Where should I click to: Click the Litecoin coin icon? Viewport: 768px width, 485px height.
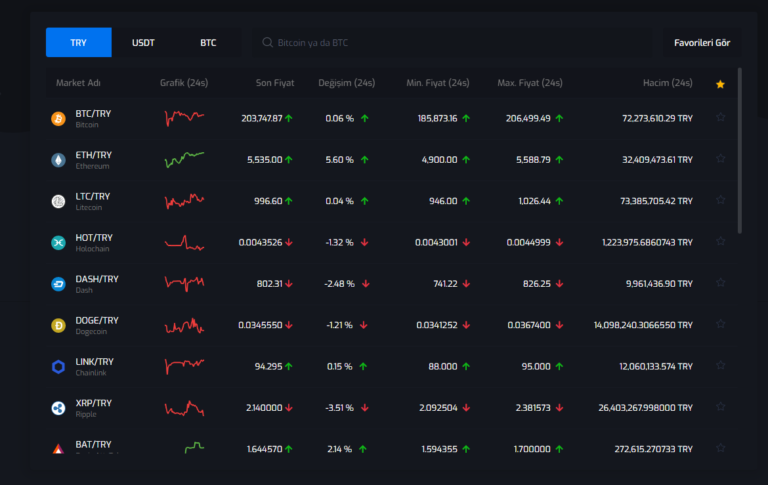[x=58, y=201]
